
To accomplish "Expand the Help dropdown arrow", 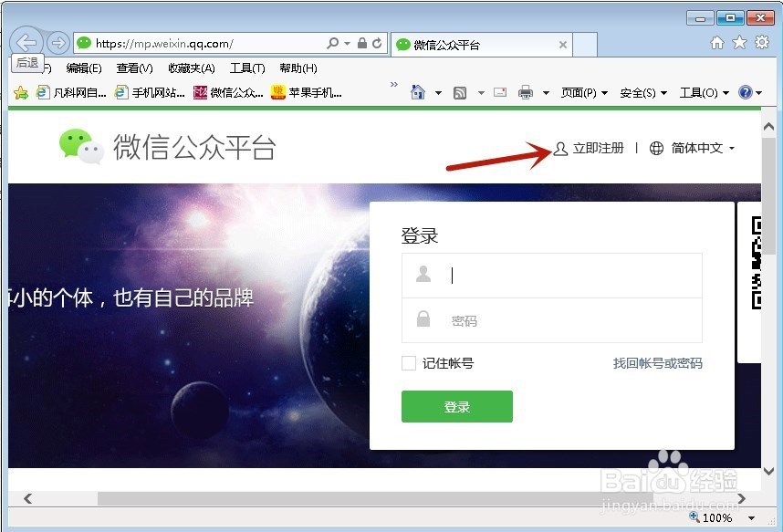I will 758,93.
